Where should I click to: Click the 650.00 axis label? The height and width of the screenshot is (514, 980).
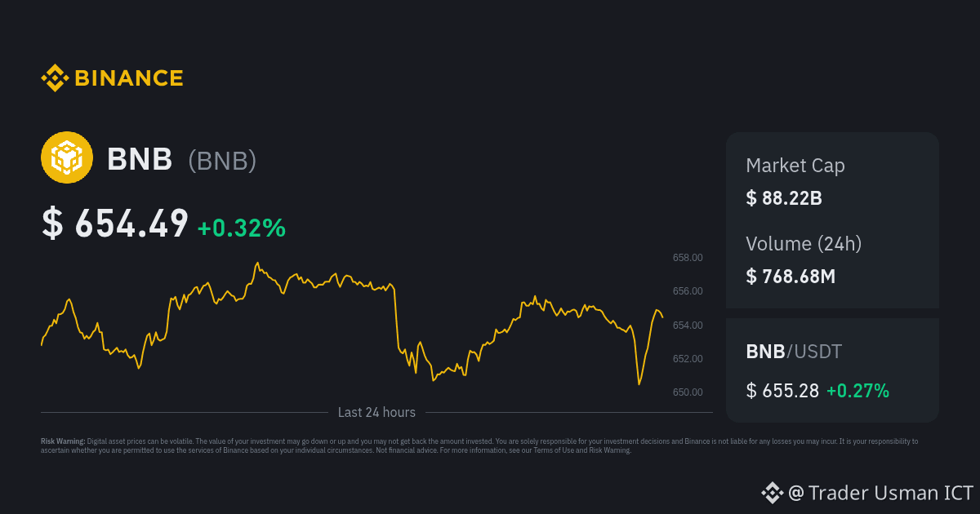pos(688,392)
